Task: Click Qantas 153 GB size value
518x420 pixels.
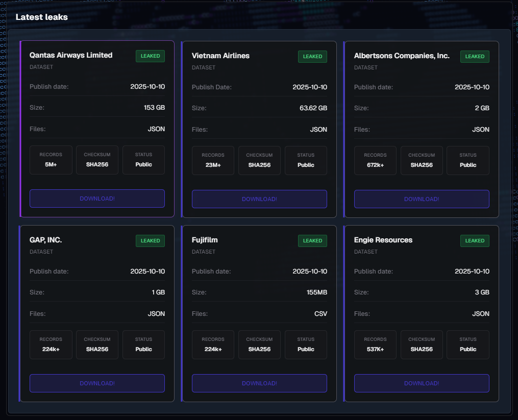Action: [x=154, y=108]
